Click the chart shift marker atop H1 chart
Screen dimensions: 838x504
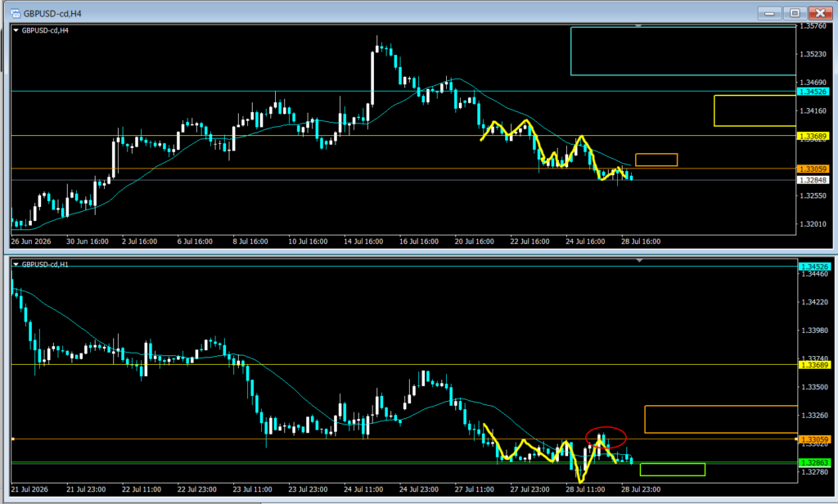tap(639, 260)
